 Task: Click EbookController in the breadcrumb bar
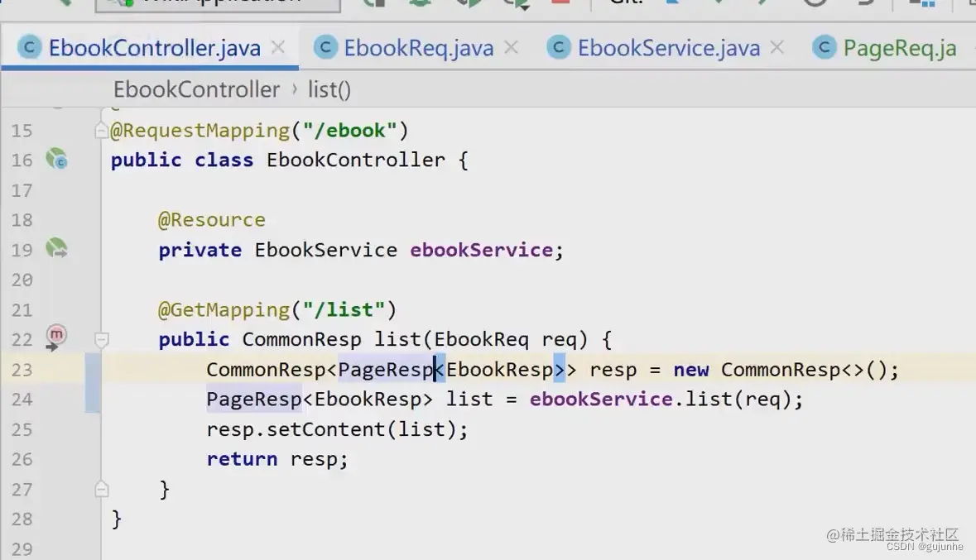[x=196, y=89]
